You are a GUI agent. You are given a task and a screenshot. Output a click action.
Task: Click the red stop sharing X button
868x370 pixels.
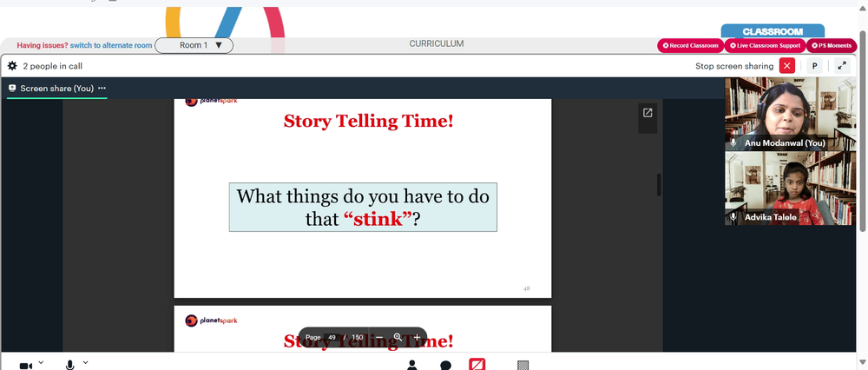tap(786, 66)
